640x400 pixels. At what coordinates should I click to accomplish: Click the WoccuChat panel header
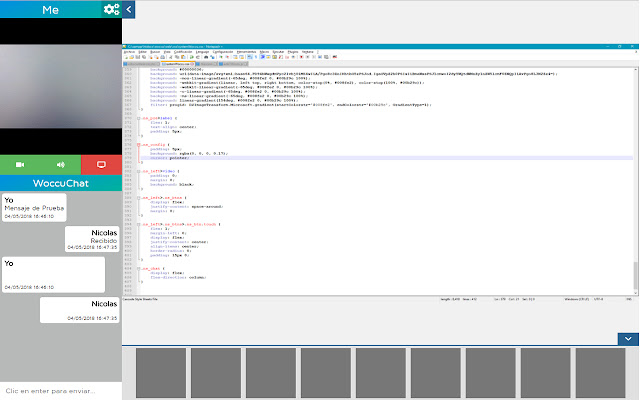(x=60, y=185)
